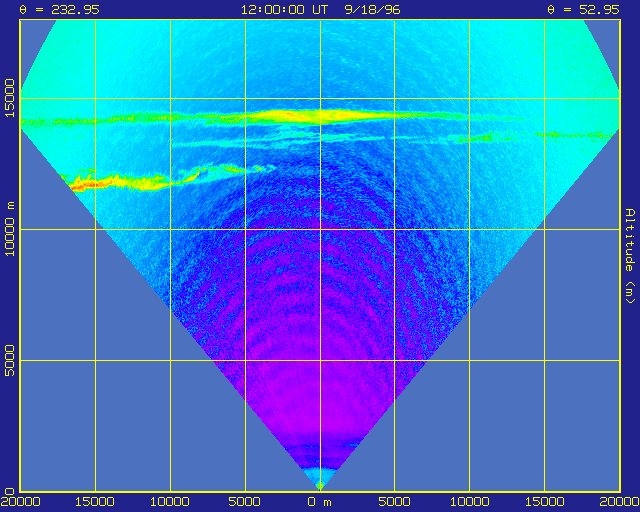Screen dimensions: 640x512
Task: Click horizontal-axis 15000 label on the θ = 52.95 side
Action: click(544, 502)
